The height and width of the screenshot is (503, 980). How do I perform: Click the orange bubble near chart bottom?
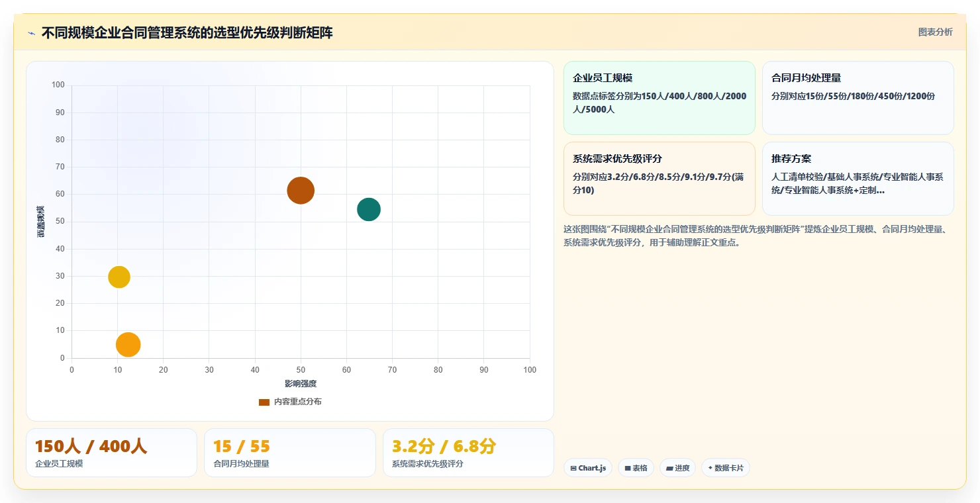coord(128,344)
